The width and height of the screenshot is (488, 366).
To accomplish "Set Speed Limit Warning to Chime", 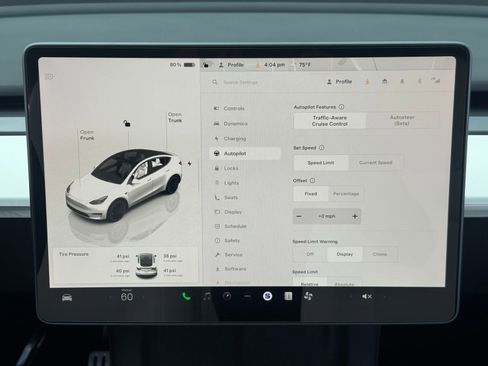I will coord(380,254).
